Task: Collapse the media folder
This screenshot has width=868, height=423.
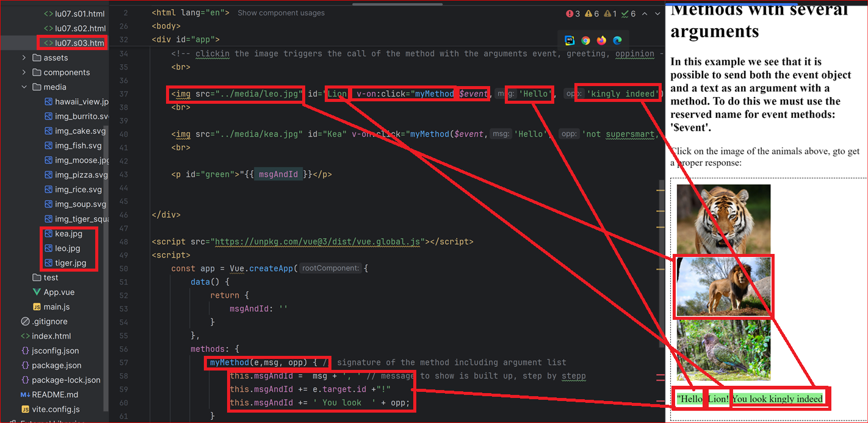Action: [x=24, y=87]
